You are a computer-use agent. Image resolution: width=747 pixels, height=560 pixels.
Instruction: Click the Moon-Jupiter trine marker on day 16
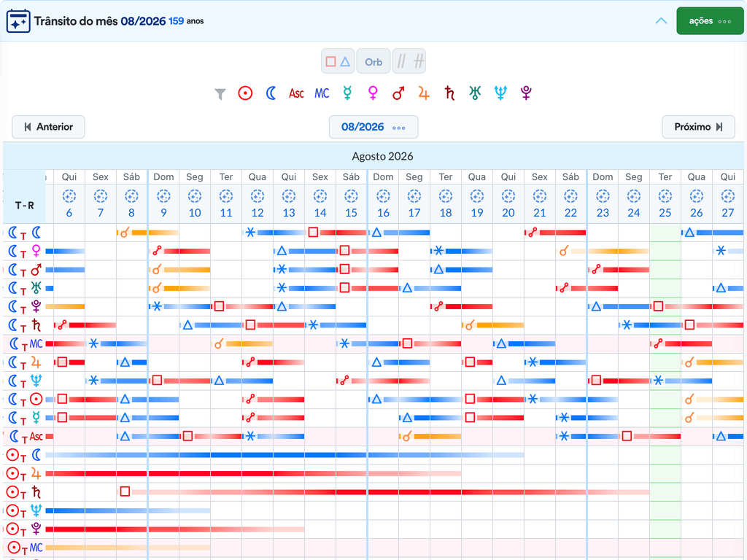click(376, 362)
